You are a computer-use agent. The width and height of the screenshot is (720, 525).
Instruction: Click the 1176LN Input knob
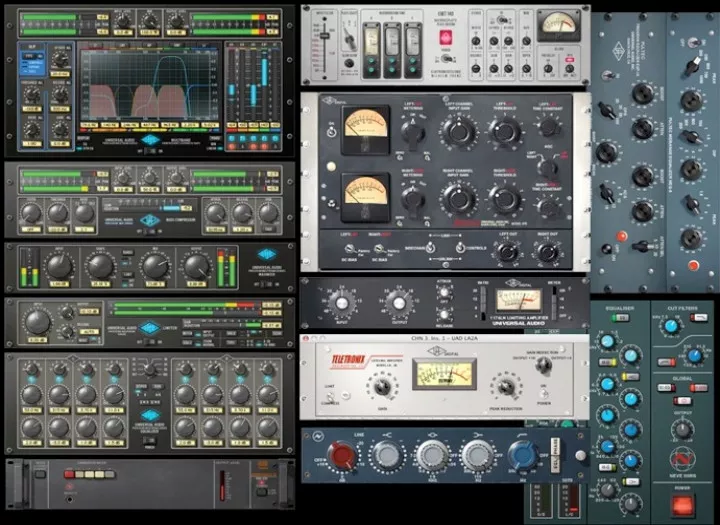pos(341,304)
